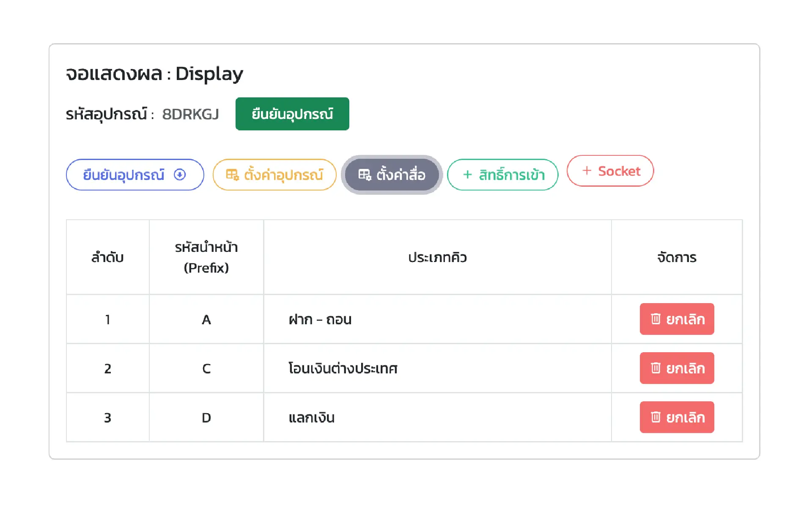Image resolution: width=812 pixels, height=508 pixels.
Task: Click the table-gear icon in ตั้งค่าอุปกรณ์ button
Action: pyautogui.click(x=232, y=174)
